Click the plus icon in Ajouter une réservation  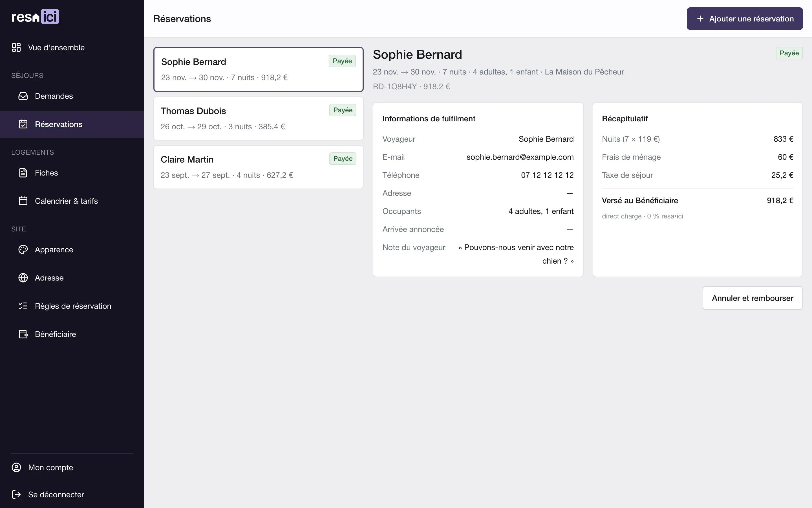tap(700, 19)
